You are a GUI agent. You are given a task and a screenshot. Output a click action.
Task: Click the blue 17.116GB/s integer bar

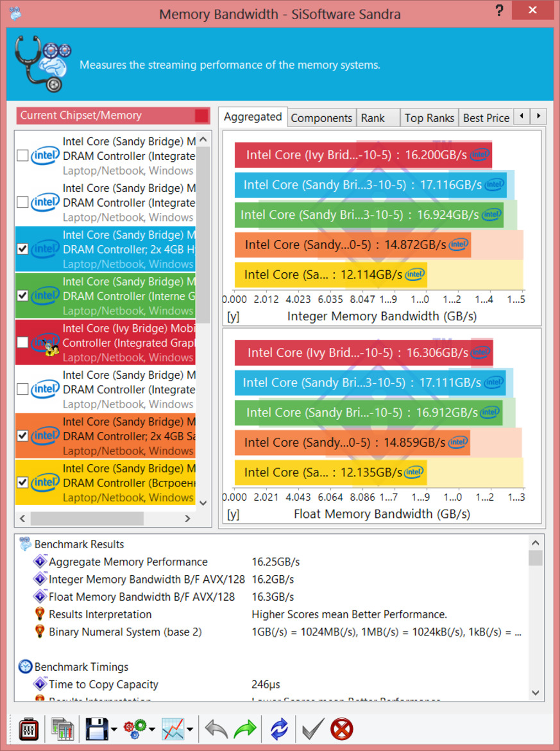[371, 185]
